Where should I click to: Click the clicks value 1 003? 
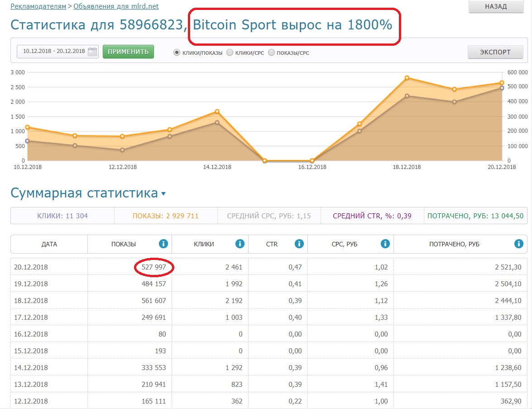coord(234,318)
